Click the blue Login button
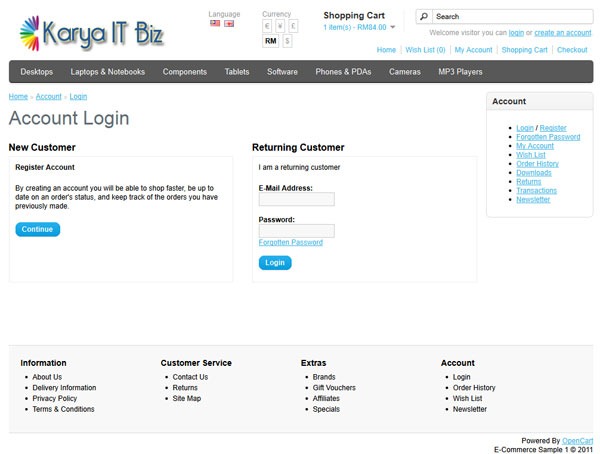 coord(275,263)
